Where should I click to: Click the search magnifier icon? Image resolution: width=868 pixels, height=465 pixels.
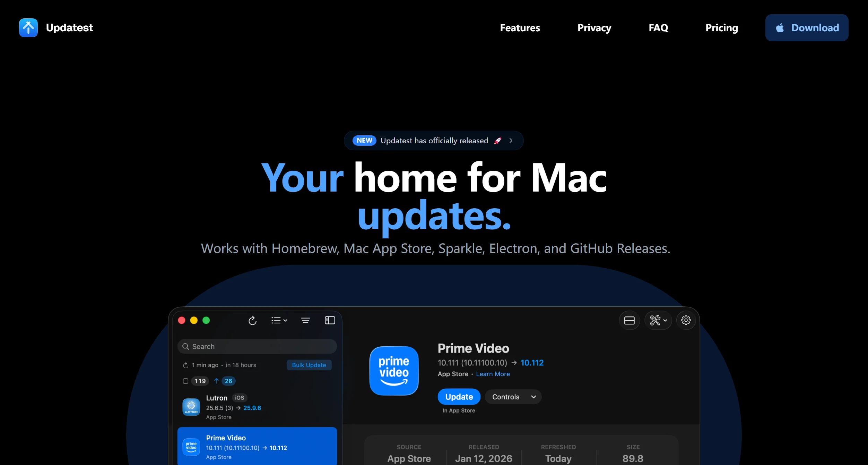pyautogui.click(x=186, y=346)
